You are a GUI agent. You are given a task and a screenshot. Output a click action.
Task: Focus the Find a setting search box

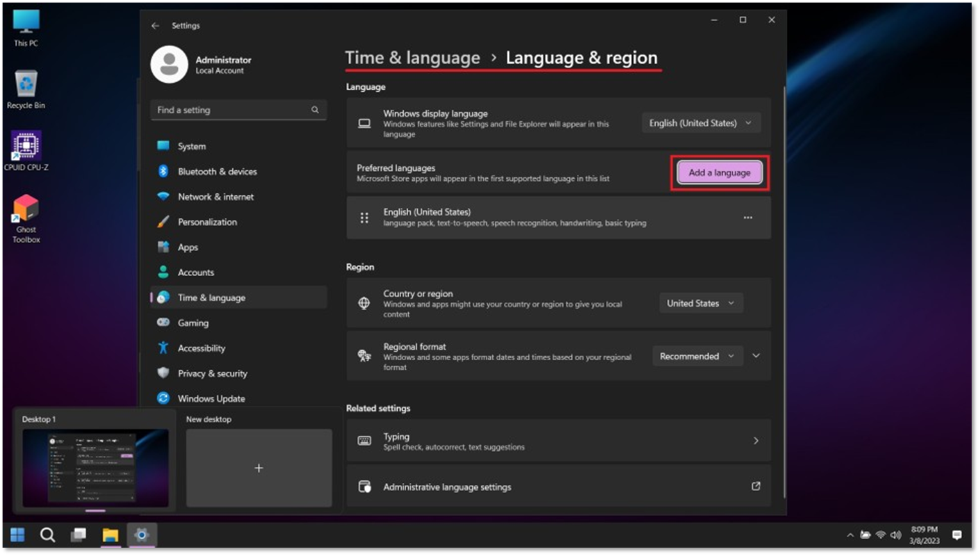pyautogui.click(x=238, y=110)
